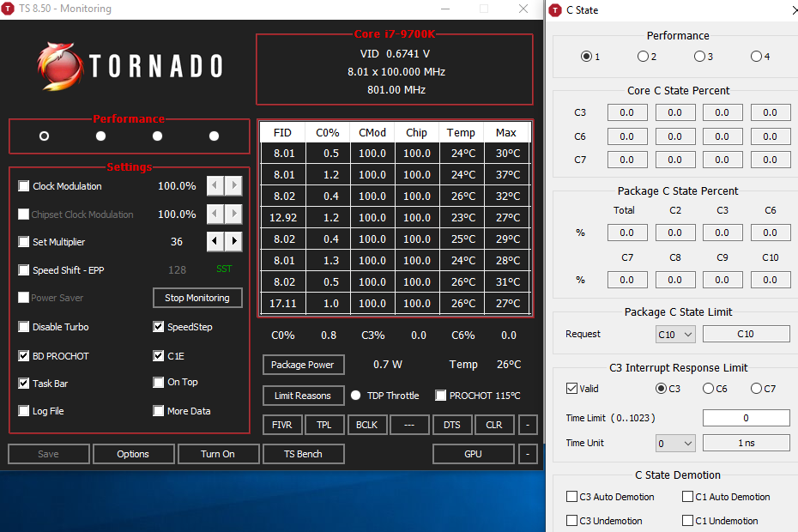Open Options dialog
Screen dimensions: 798x532
tap(133, 454)
